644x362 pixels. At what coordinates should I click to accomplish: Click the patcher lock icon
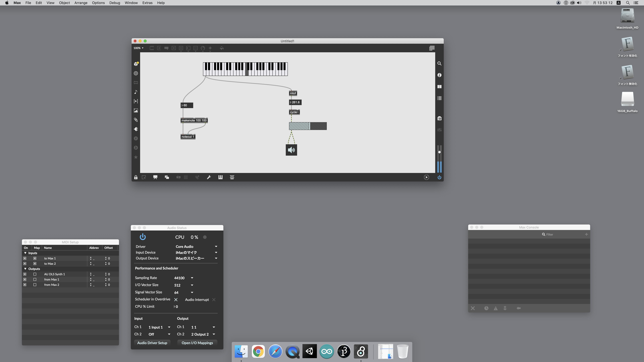click(x=136, y=177)
